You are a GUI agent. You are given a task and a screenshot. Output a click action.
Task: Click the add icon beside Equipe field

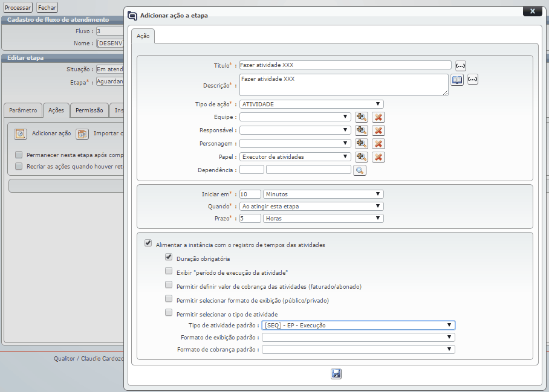362,117
